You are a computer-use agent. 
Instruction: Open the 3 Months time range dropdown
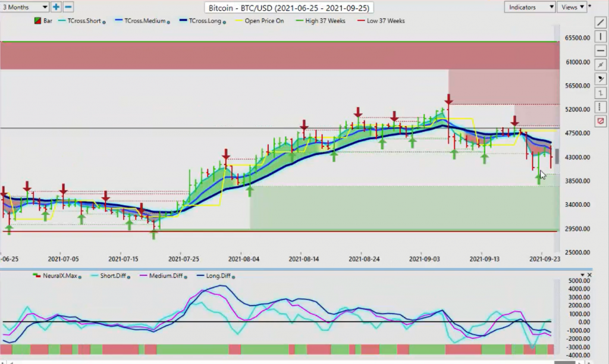[24, 7]
